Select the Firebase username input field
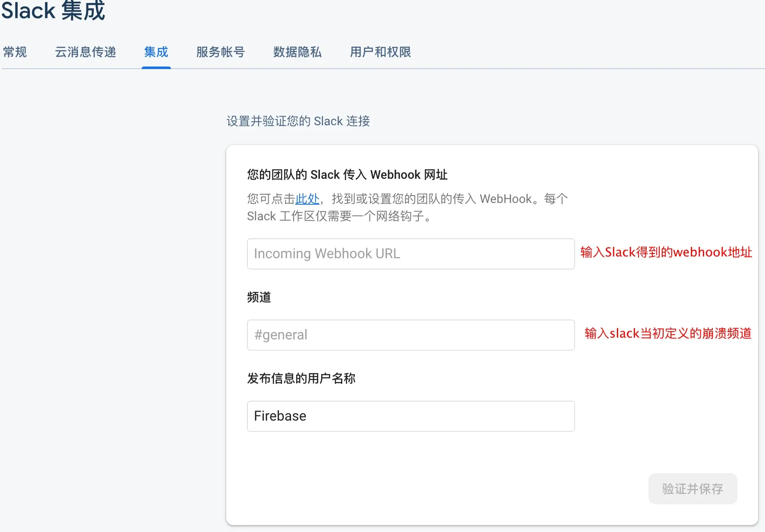This screenshot has width=765, height=532. [x=411, y=416]
